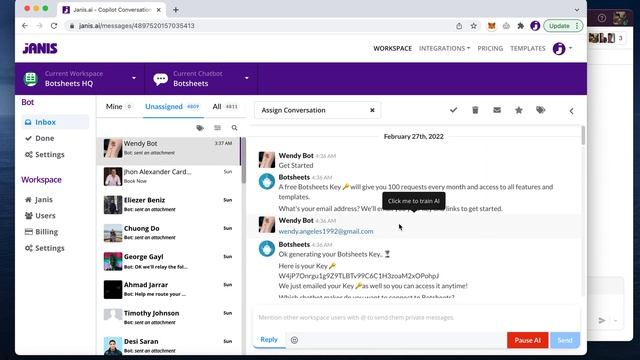This screenshot has height=360, width=640.
Task: Open the Current Workspace dropdown
Action: click(x=80, y=78)
